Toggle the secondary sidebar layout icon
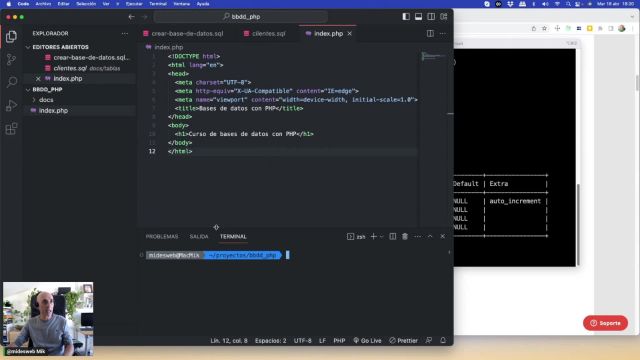Screen dimensions: 640x360 pyautogui.click(x=431, y=17)
